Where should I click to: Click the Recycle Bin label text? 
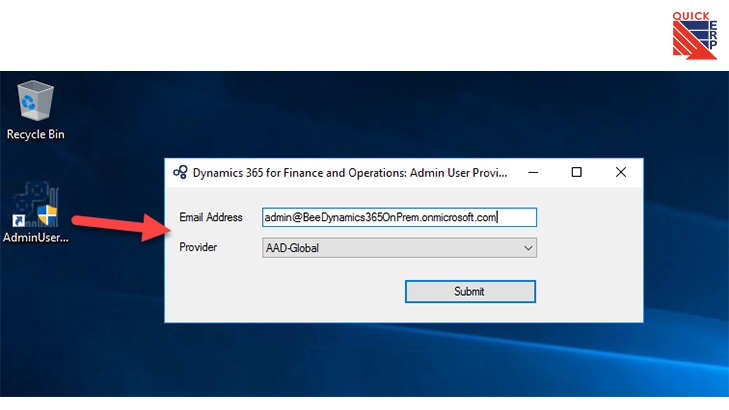(x=36, y=134)
